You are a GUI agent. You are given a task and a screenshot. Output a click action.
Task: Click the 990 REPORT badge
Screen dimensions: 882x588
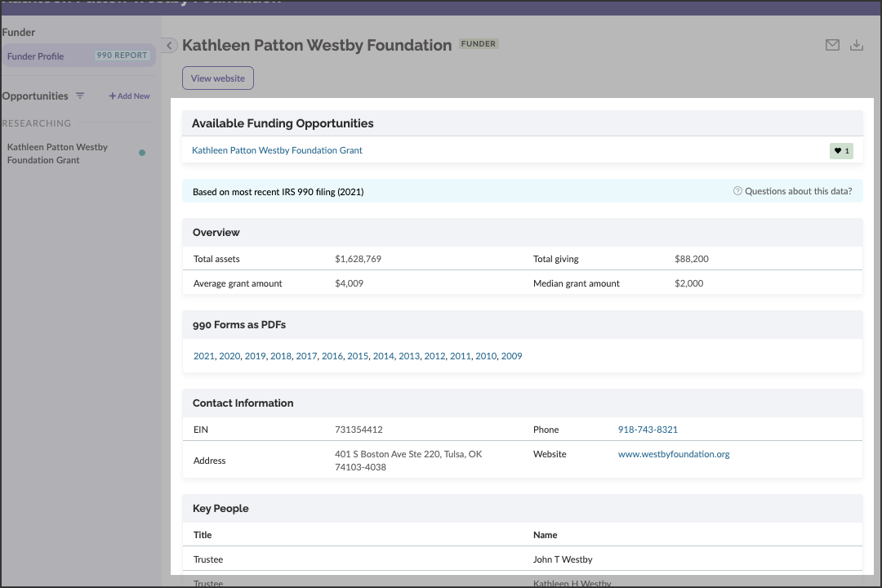coord(122,56)
